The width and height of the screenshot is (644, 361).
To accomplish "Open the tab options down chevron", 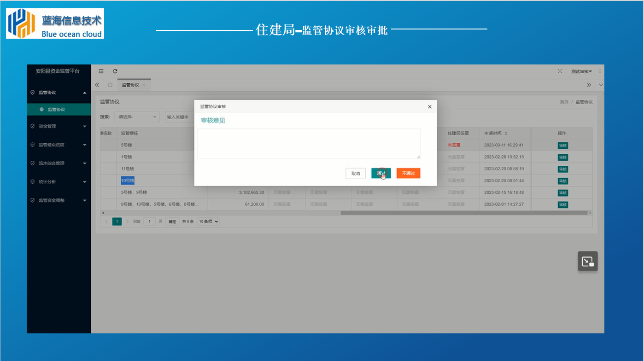I will (x=601, y=85).
